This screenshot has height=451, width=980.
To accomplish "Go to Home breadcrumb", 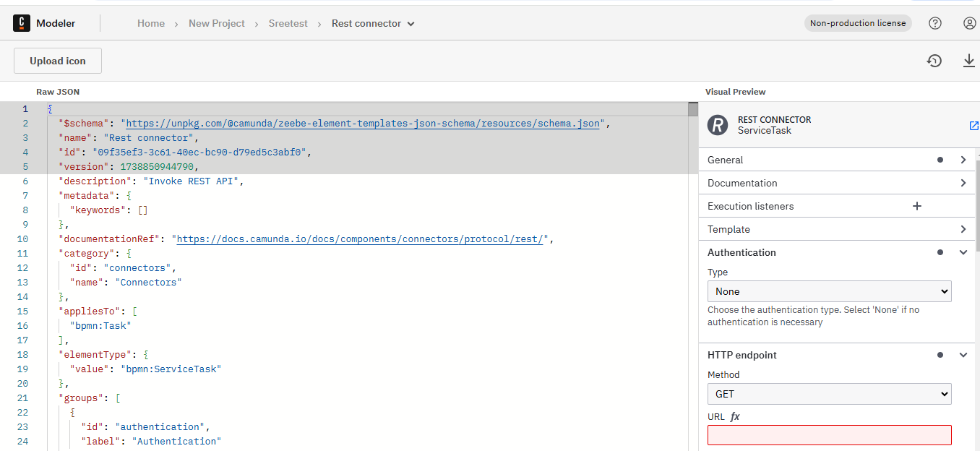I will coord(151,23).
